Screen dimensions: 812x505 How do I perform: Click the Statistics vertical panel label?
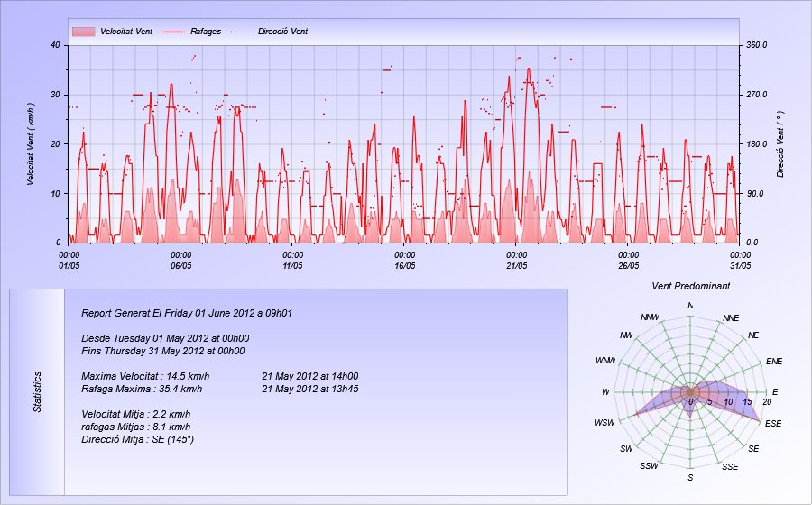pos(38,392)
